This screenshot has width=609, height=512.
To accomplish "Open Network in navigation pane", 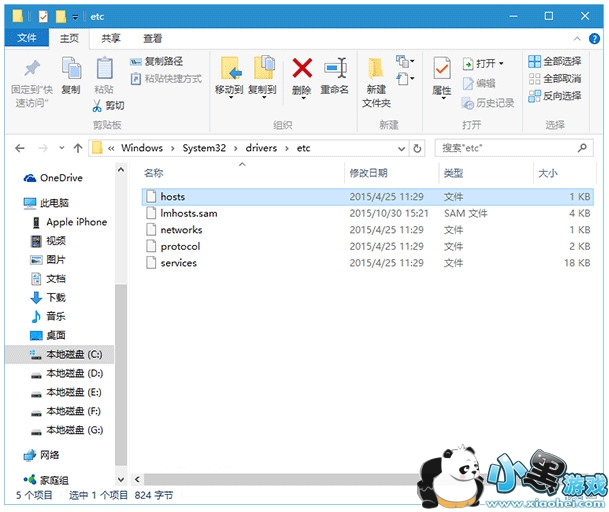I will click(x=41, y=455).
